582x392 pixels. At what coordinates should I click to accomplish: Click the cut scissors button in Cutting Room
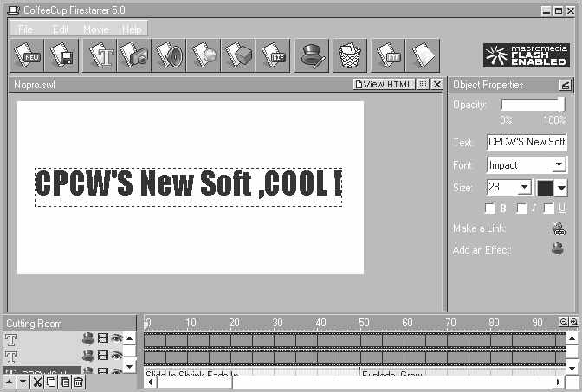coord(37,382)
